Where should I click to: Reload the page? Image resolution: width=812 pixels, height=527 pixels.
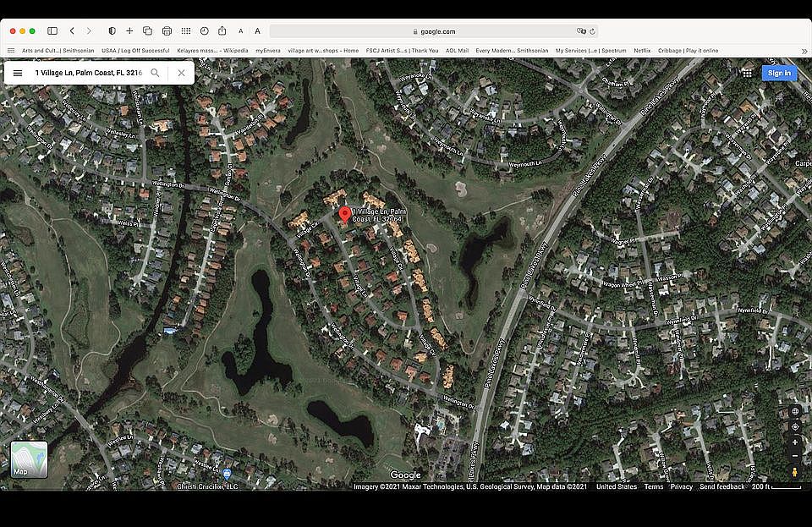coord(592,31)
